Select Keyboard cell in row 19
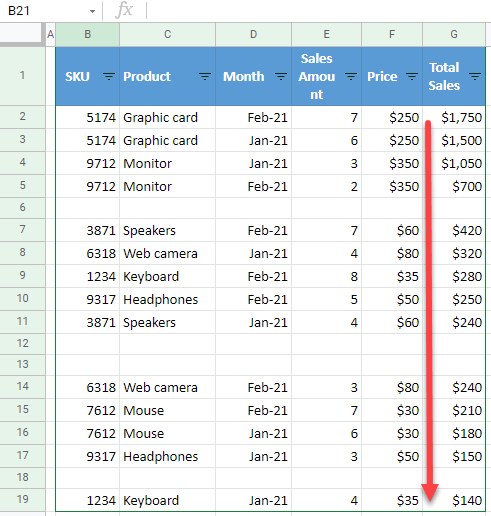Screen dimensions: 491x516 click(167, 500)
